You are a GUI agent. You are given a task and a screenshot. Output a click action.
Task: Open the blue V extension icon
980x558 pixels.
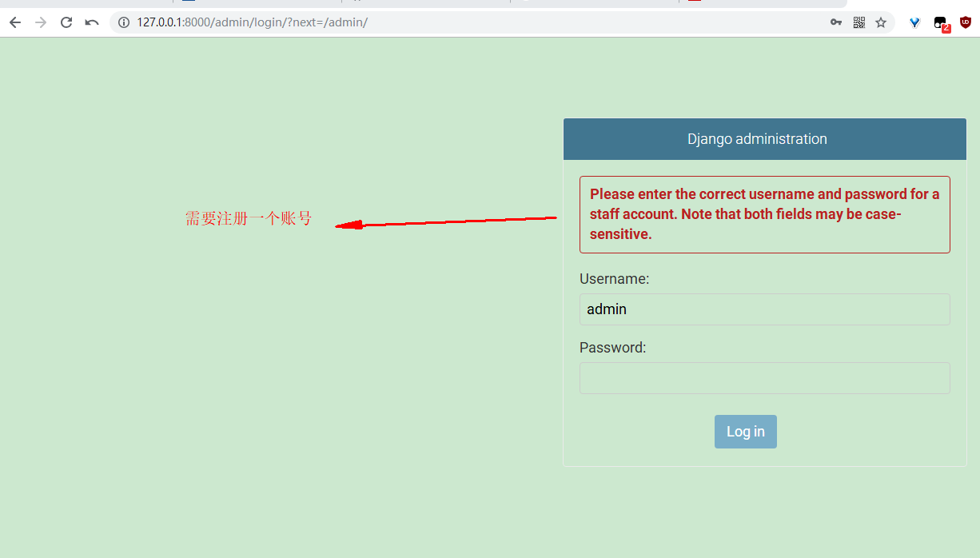coord(915,23)
